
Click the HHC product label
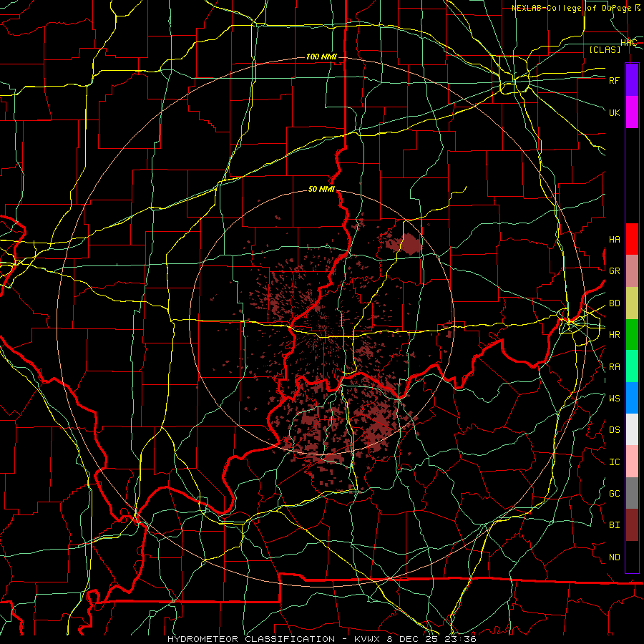tap(628, 43)
